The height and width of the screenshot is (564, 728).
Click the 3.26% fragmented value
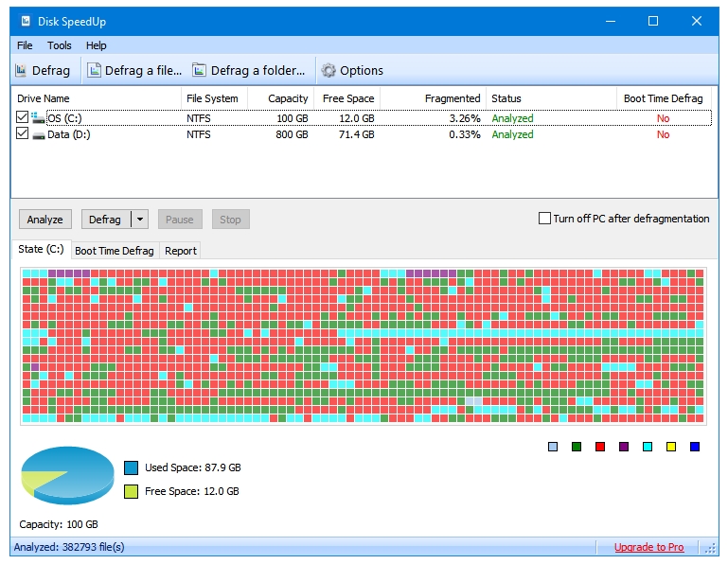click(x=464, y=118)
